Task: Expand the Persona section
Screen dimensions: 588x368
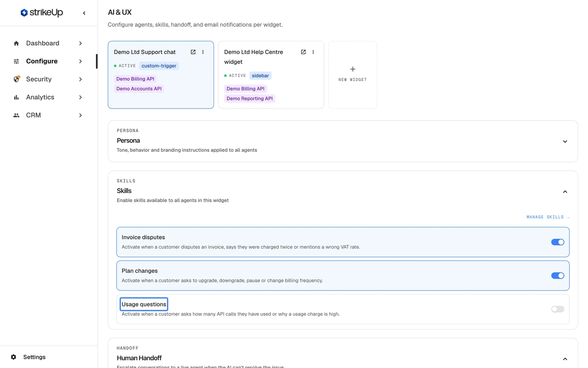Action: (x=565, y=141)
